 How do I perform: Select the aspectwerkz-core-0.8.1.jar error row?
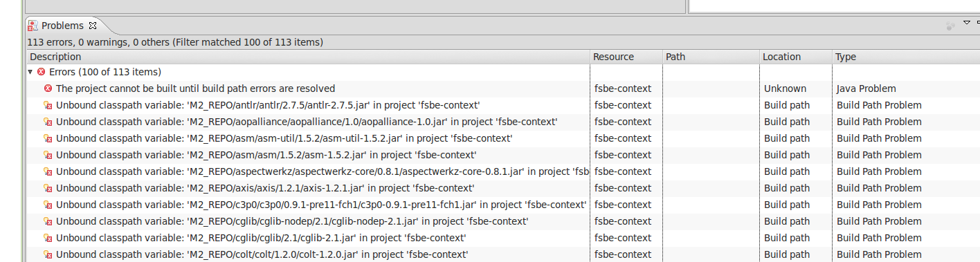502,171
